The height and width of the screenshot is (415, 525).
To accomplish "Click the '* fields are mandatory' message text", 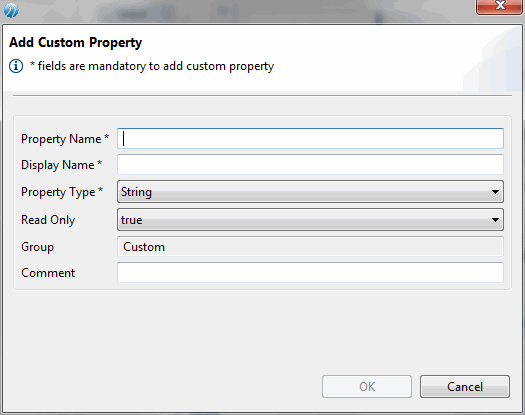I will tap(152, 66).
